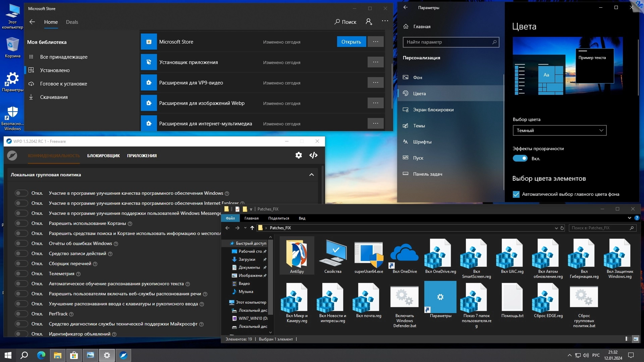Check automatic accent color checkbox
This screenshot has width=644, height=362.
coord(516,194)
